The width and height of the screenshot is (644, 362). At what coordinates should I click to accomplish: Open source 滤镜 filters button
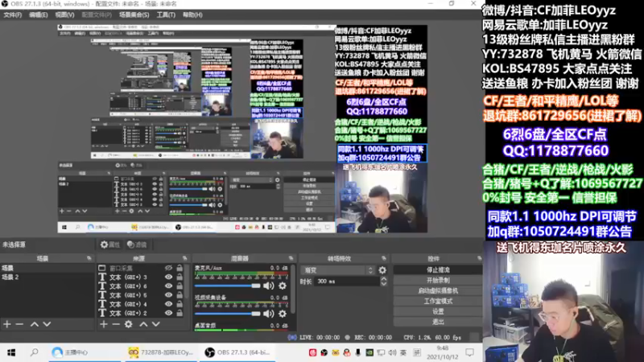click(x=137, y=245)
